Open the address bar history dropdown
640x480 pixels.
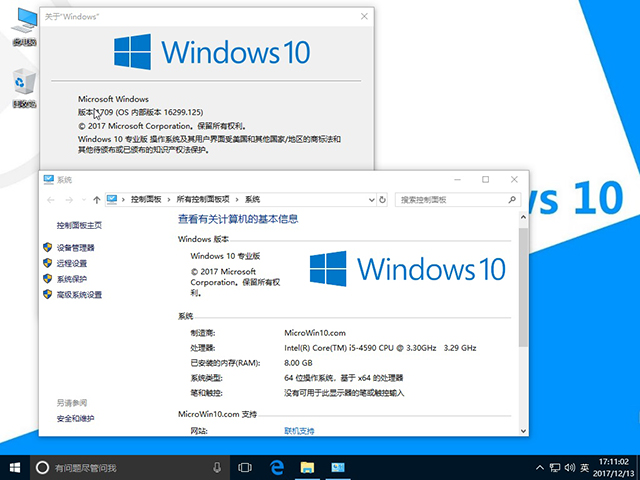pos(371,200)
